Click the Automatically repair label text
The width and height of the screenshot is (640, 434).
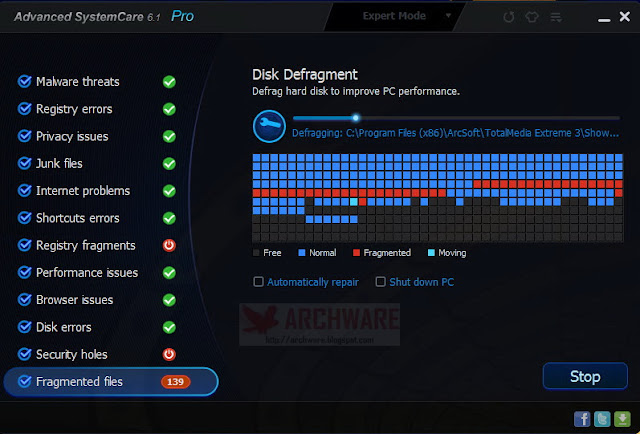[313, 282]
